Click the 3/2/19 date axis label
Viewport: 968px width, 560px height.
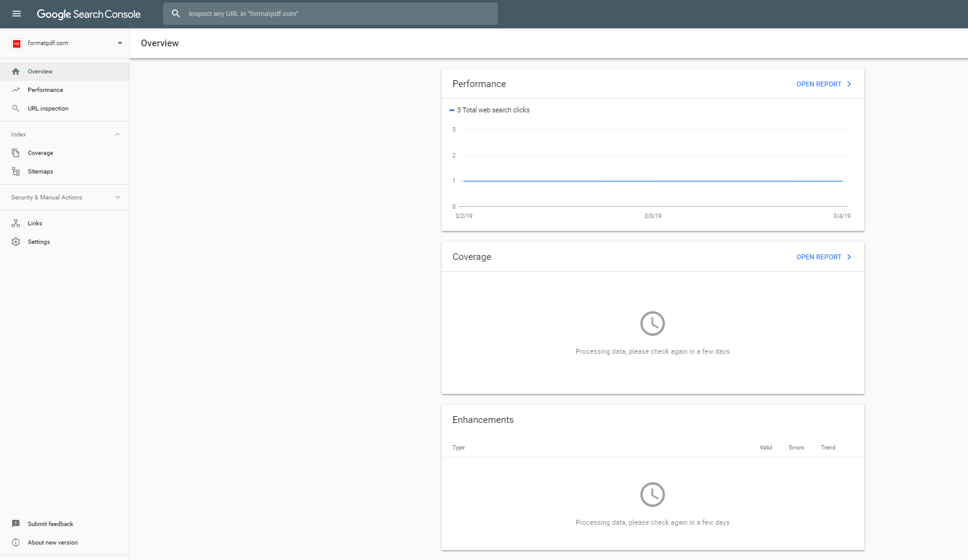(464, 216)
